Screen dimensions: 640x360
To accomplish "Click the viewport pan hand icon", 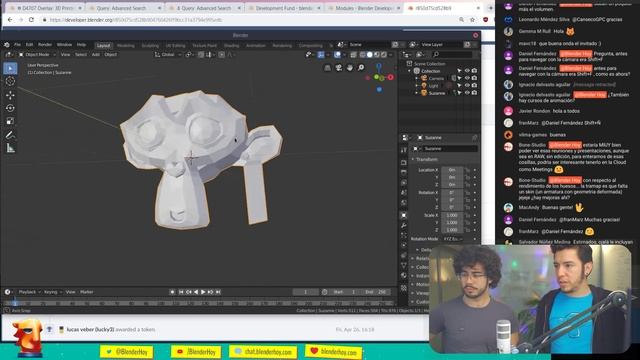I will pyautogui.click(x=350, y=68).
